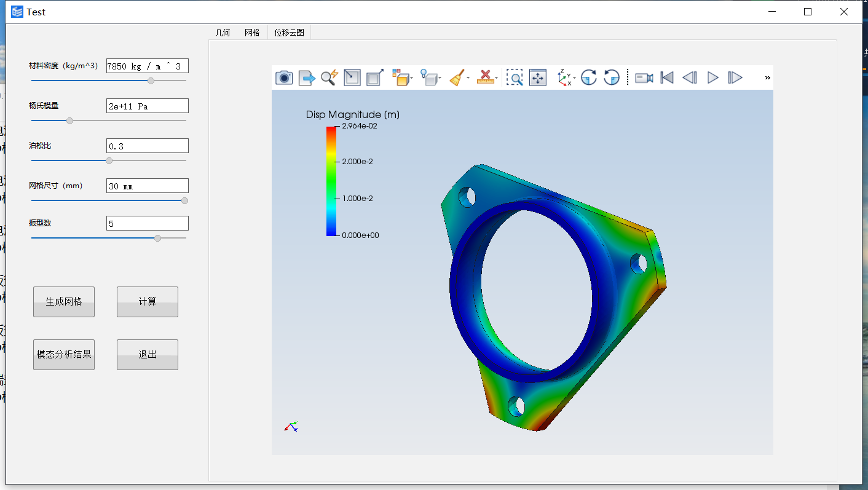Click the 0.000e+00 legend minimum value

point(360,235)
